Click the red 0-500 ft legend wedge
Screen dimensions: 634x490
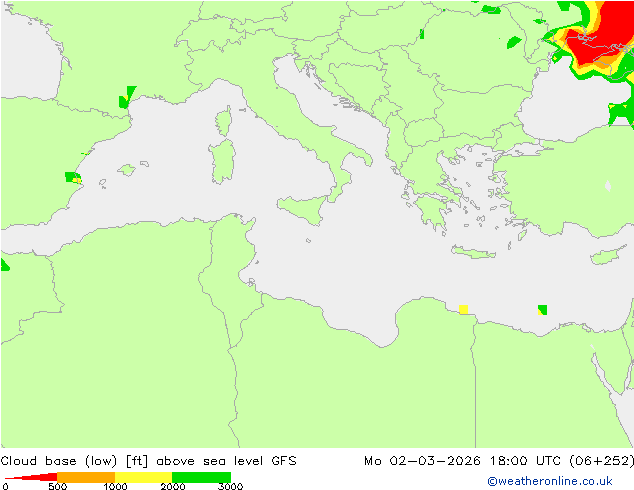tap(36, 477)
